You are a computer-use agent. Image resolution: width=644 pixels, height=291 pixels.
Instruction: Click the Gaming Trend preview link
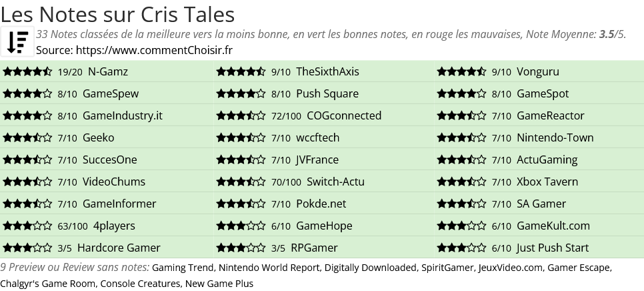[182, 268]
